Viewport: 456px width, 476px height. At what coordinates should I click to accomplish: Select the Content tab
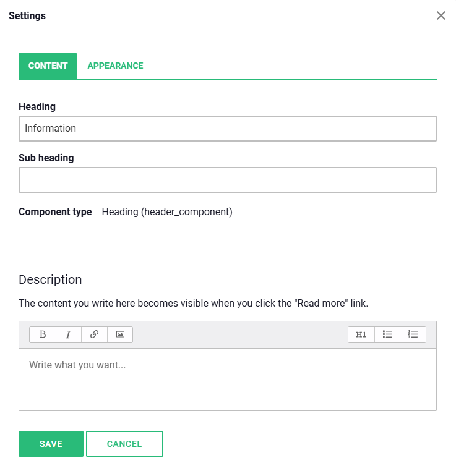click(x=48, y=66)
